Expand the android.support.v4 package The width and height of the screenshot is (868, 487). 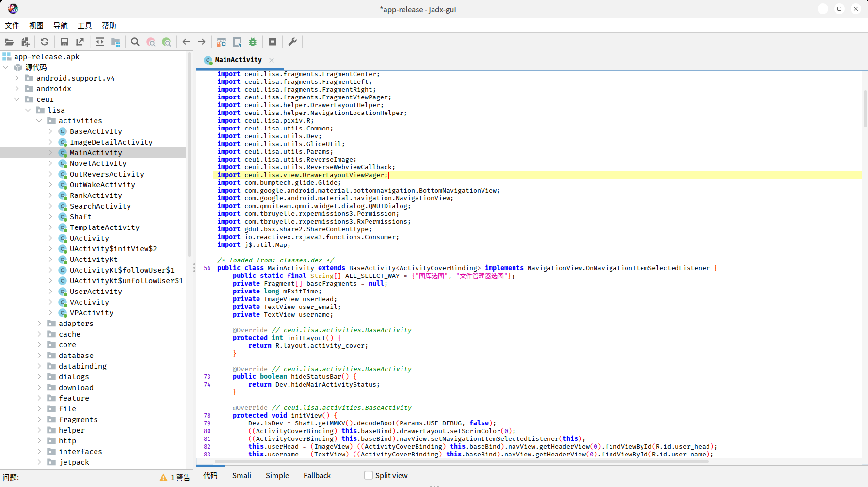(x=17, y=78)
